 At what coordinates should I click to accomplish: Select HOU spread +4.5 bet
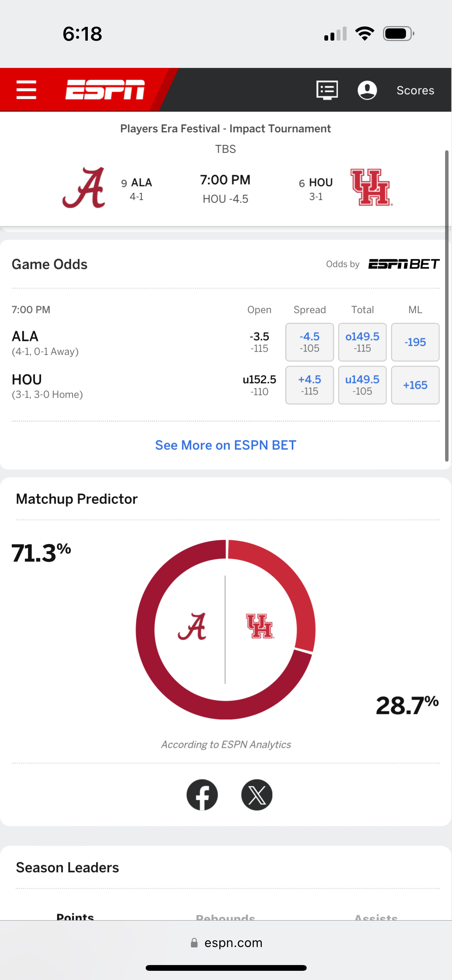[x=309, y=385]
